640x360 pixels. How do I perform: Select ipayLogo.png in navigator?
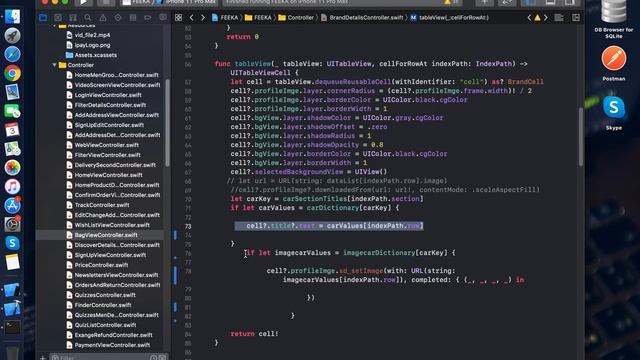point(92,45)
